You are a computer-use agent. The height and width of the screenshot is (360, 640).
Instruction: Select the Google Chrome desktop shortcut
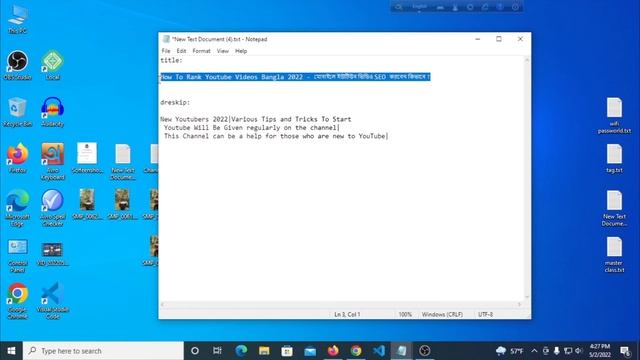click(18, 301)
